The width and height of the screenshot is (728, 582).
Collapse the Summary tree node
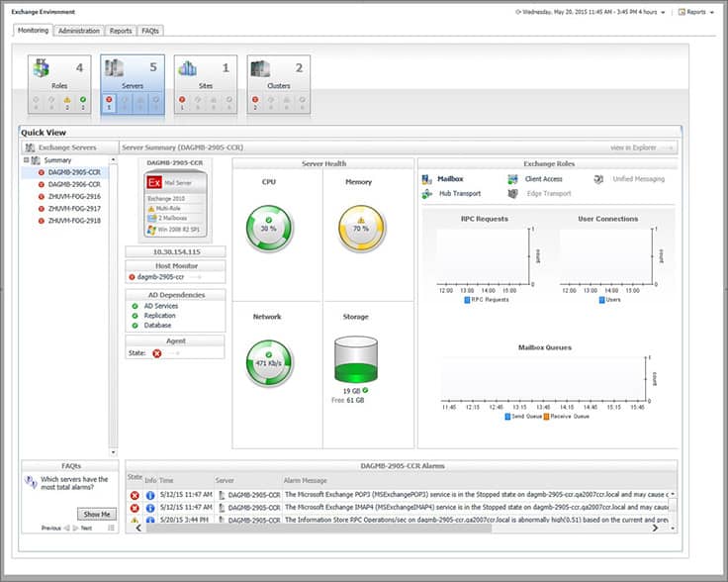tap(27, 160)
